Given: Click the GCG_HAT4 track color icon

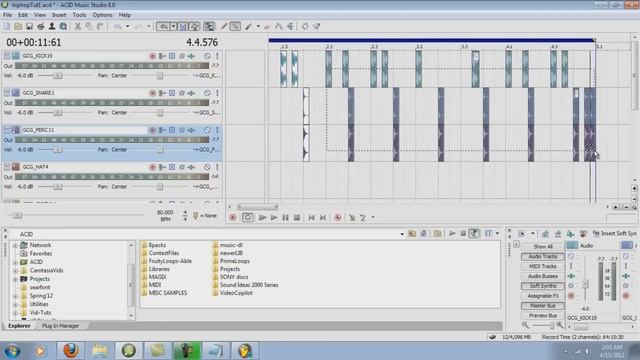Looking at the screenshot, I should (x=16, y=167).
